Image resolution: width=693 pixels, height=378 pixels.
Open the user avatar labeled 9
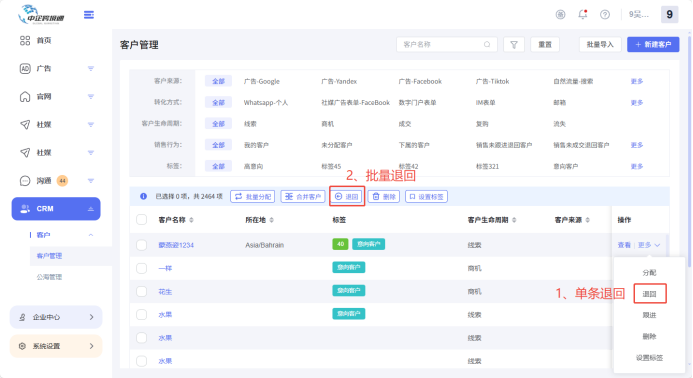669,15
